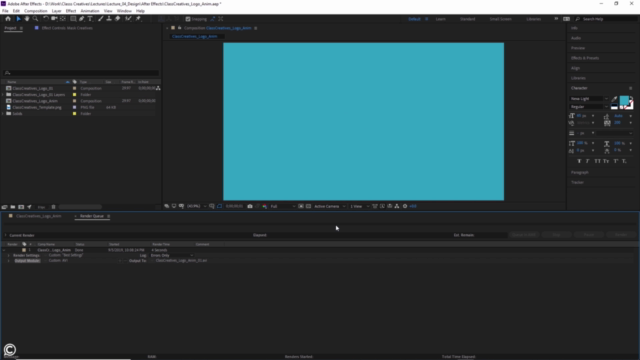Click the new folder icon in Project panel

click(13, 207)
